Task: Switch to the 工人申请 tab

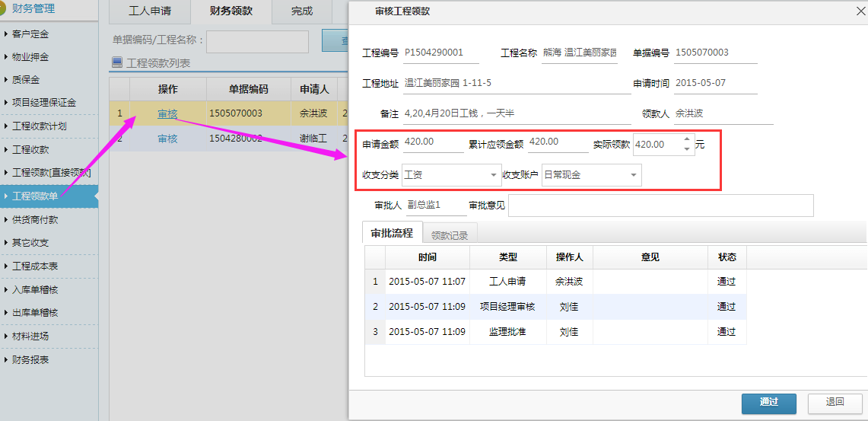Action: coord(149,11)
